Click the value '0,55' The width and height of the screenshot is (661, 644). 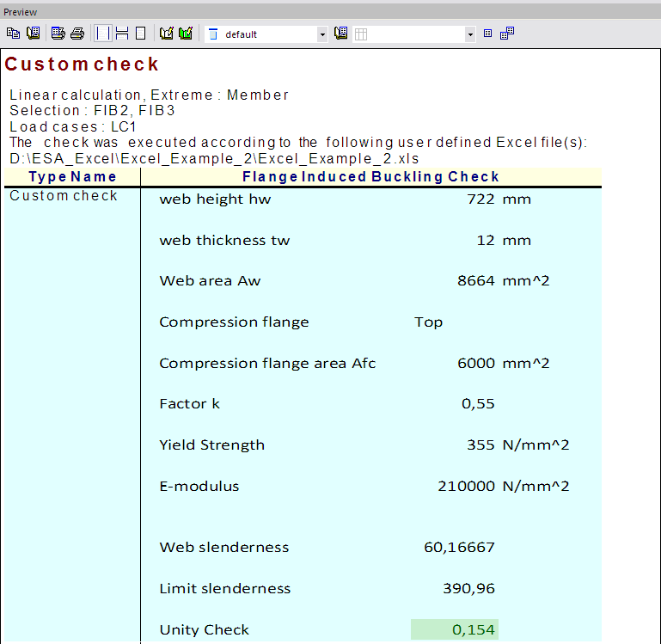click(478, 404)
